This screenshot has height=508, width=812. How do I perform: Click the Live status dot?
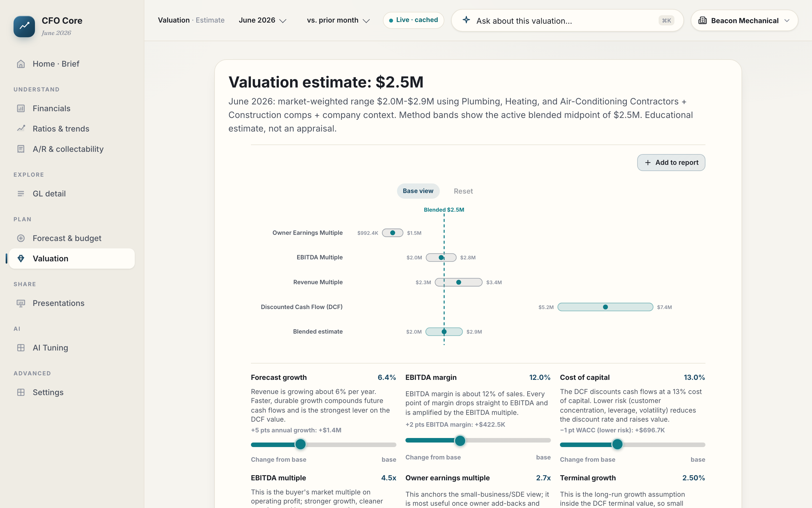coord(391,21)
